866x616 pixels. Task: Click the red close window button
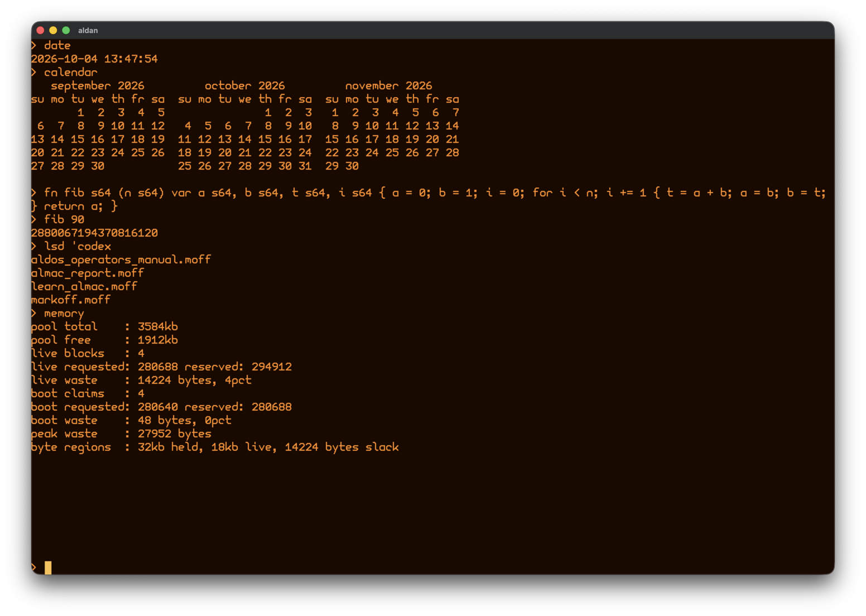coord(41,30)
